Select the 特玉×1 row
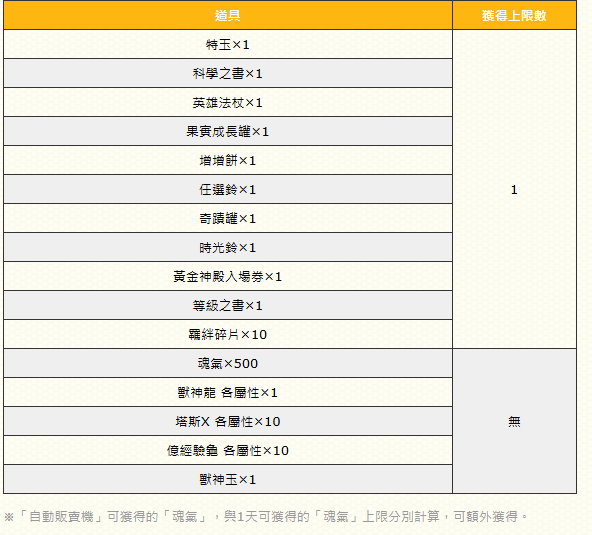This screenshot has height=535, width=592. coord(228,44)
